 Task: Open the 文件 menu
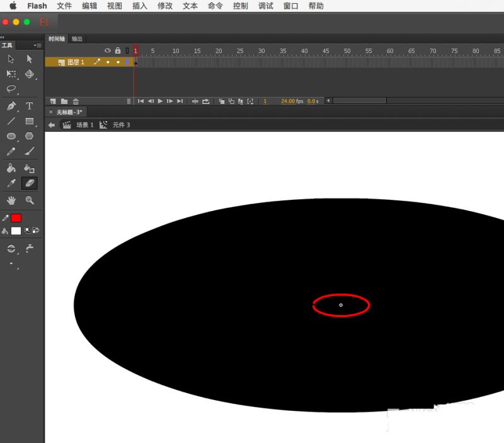[64, 6]
